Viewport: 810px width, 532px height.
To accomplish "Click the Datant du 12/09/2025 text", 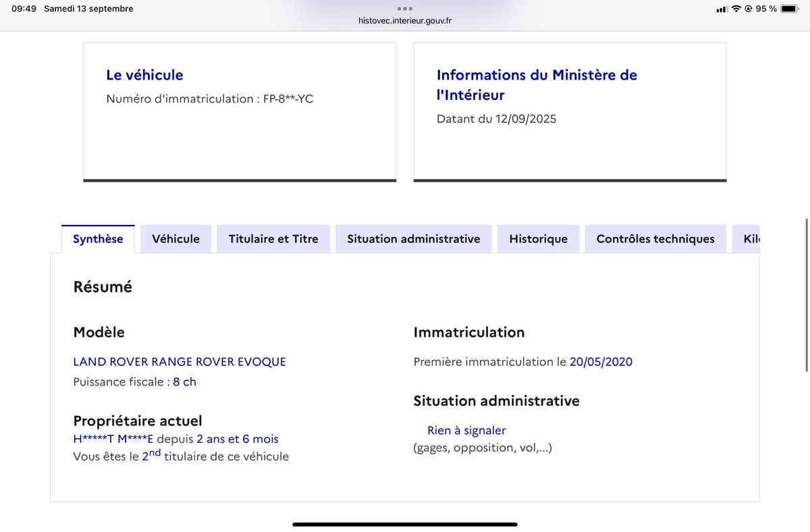I will click(497, 119).
